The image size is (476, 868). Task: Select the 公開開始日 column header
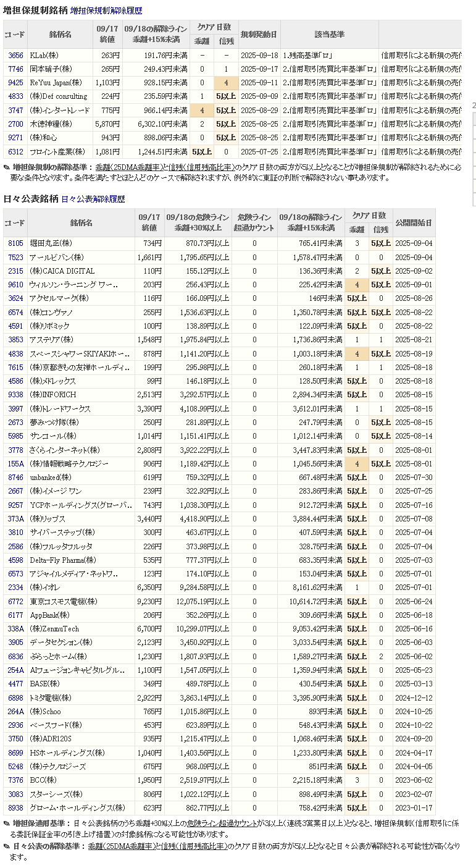(x=414, y=222)
